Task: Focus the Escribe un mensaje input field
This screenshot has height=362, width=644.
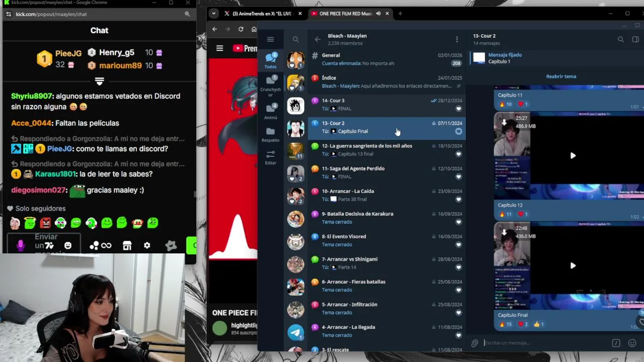Action: [x=546, y=343]
